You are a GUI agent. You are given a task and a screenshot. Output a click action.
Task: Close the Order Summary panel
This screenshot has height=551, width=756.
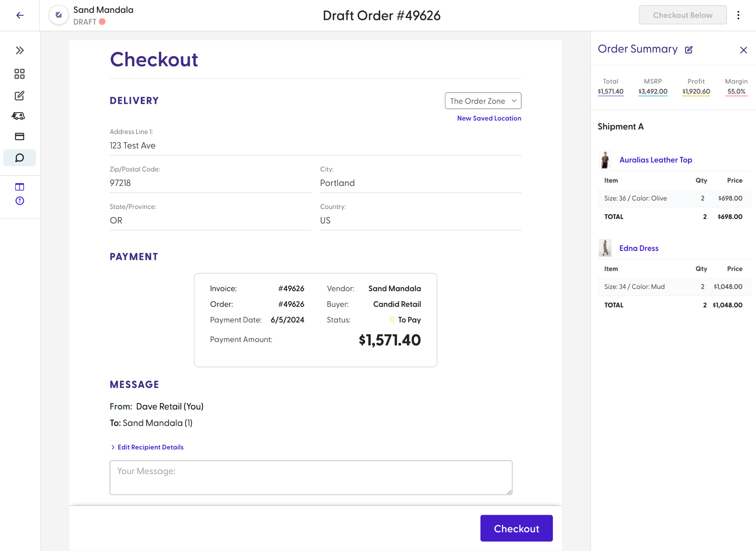point(744,50)
